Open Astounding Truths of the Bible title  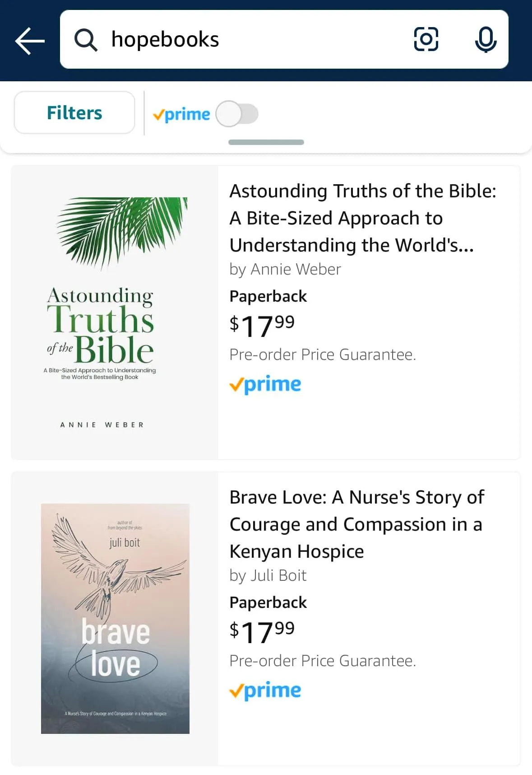click(363, 218)
